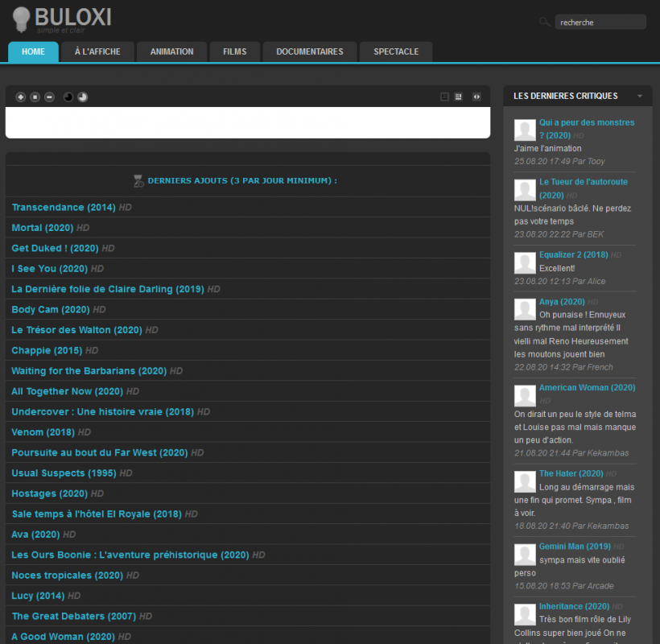The height and width of the screenshot is (644, 660).
Task: Open Mortal (2020) link
Action: point(43,228)
